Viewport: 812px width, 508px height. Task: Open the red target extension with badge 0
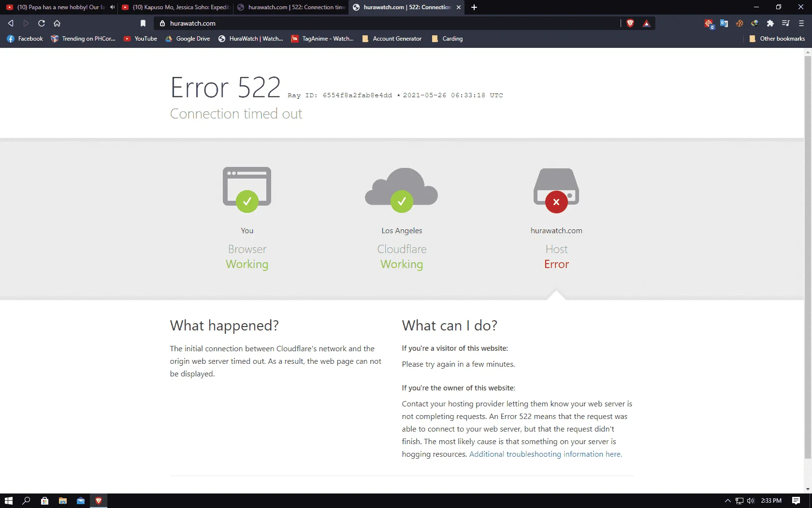tap(709, 23)
